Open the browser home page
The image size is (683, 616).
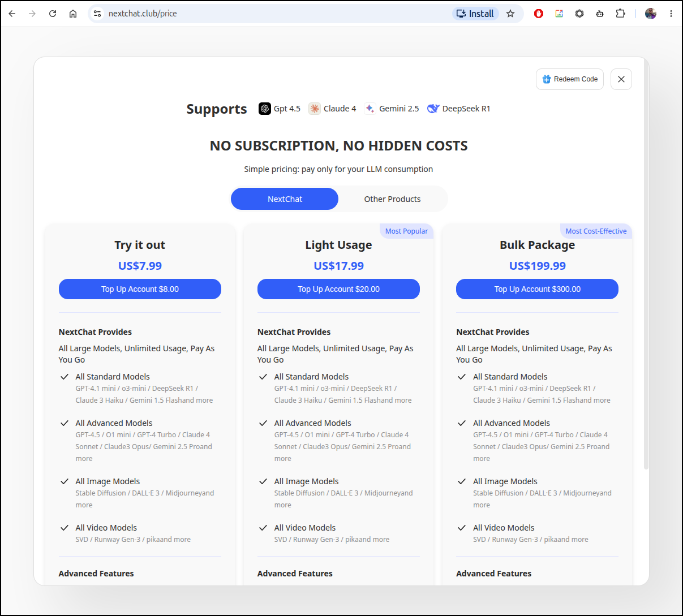[x=73, y=14]
